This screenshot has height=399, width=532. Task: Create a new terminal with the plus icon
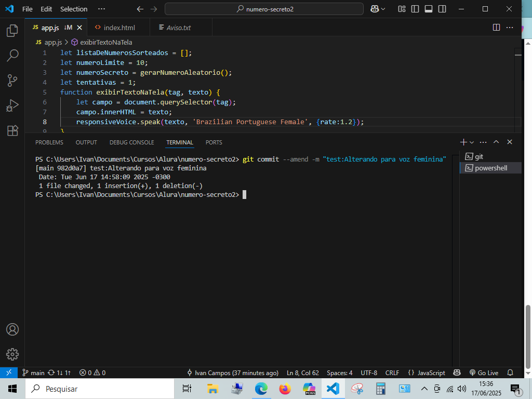coord(463,142)
